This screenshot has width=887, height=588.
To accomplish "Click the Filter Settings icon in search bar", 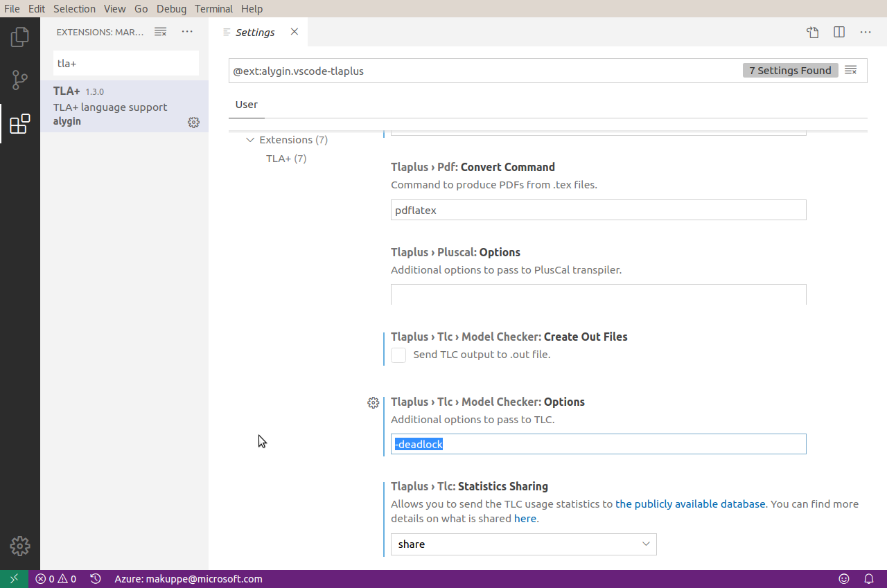I will pyautogui.click(x=850, y=70).
